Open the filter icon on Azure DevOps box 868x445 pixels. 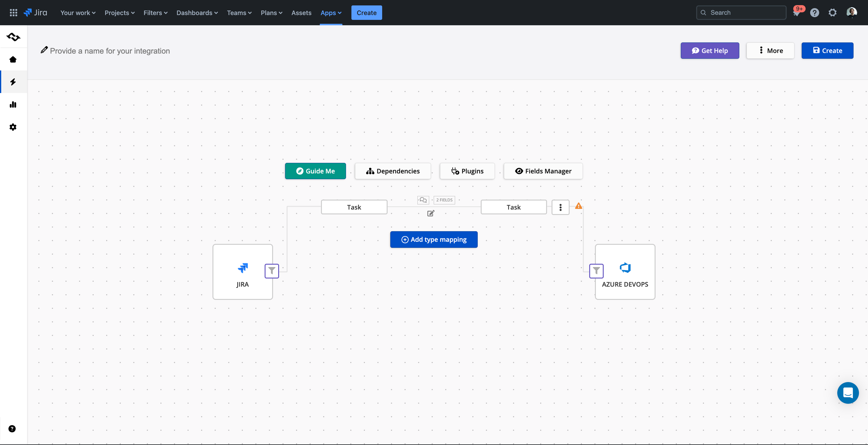[596, 271]
